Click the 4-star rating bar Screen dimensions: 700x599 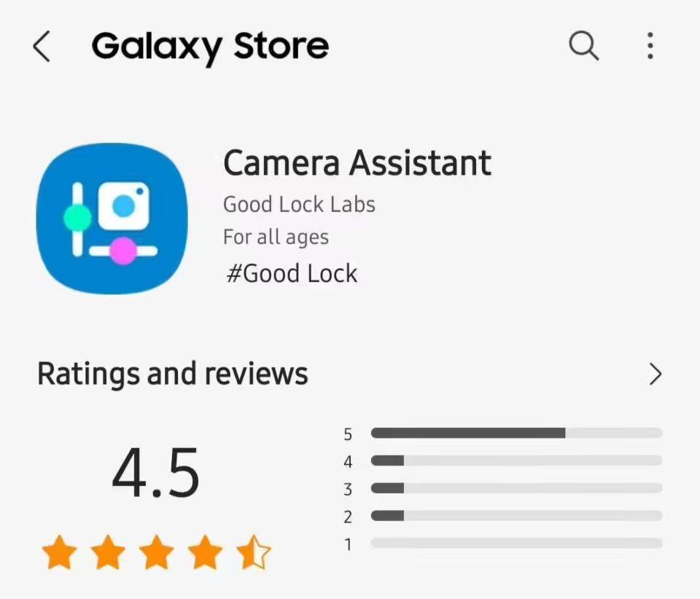tap(516, 461)
